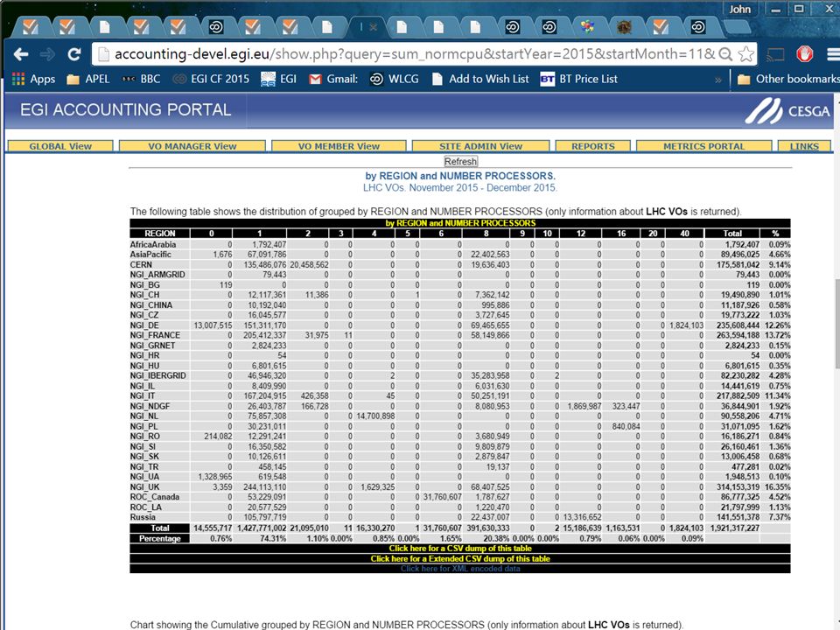Open the Chrome hamburger menu
Viewport: 840px width, 630px height.
coord(833,54)
